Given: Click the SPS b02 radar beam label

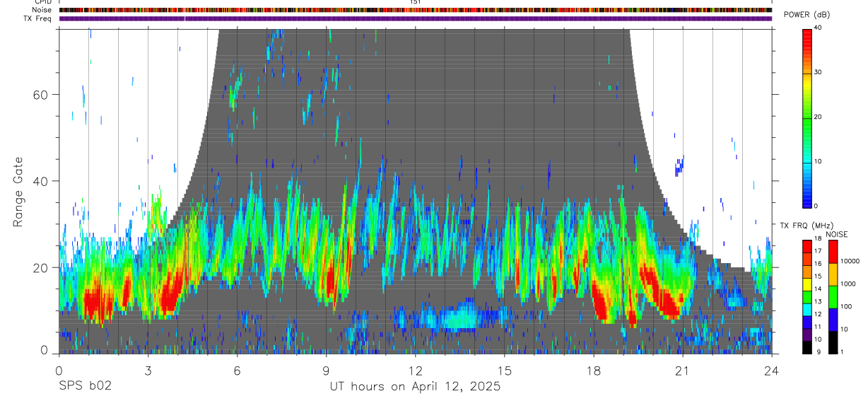Looking at the screenshot, I should click(85, 386).
